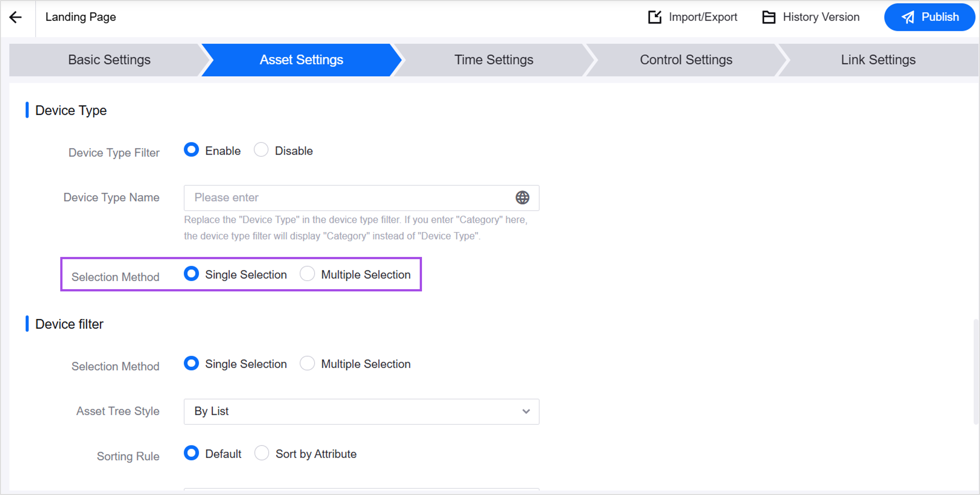
Task: Switch to the Basic Settings tab
Action: coord(109,60)
